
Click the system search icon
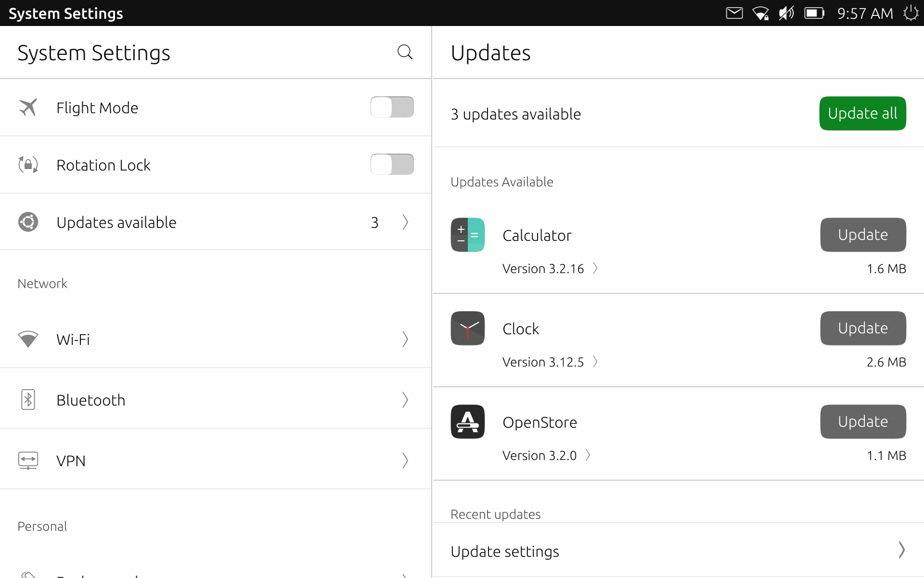[404, 52]
